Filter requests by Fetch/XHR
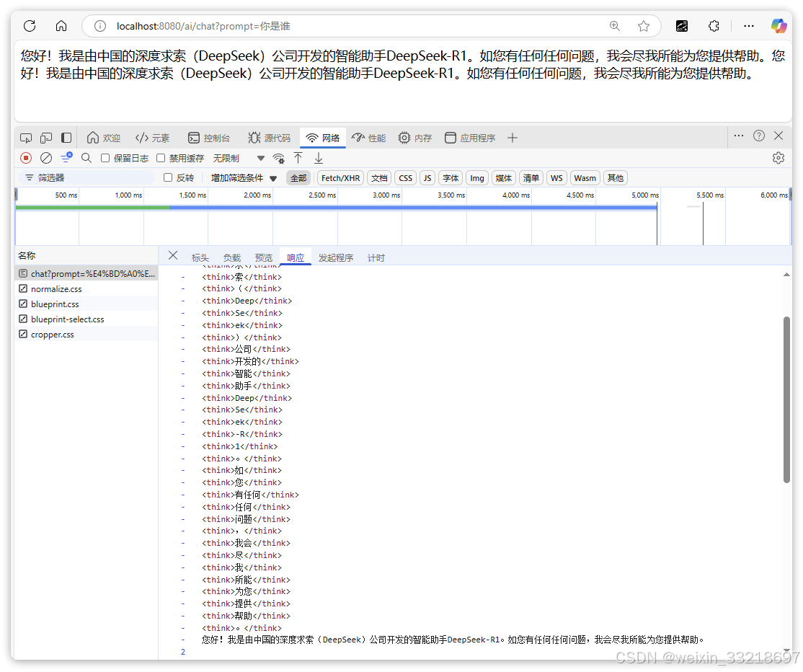The image size is (803, 672). (x=340, y=178)
